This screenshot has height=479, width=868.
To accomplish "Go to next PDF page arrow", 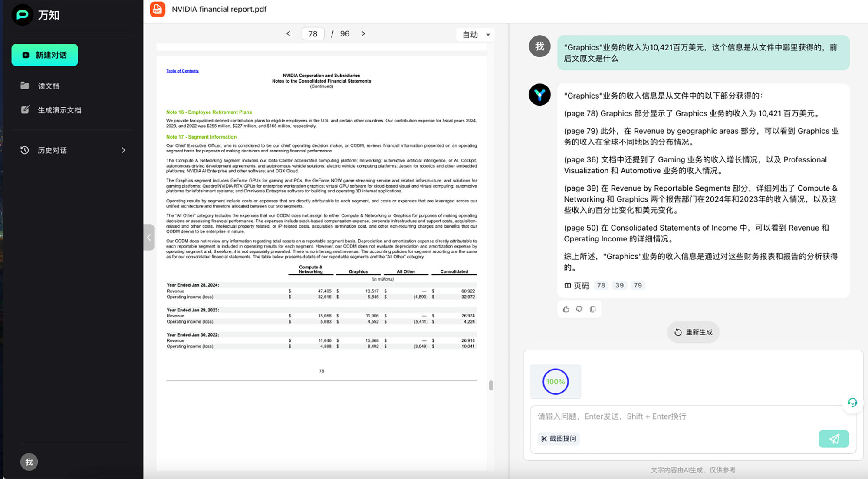I will click(x=363, y=34).
